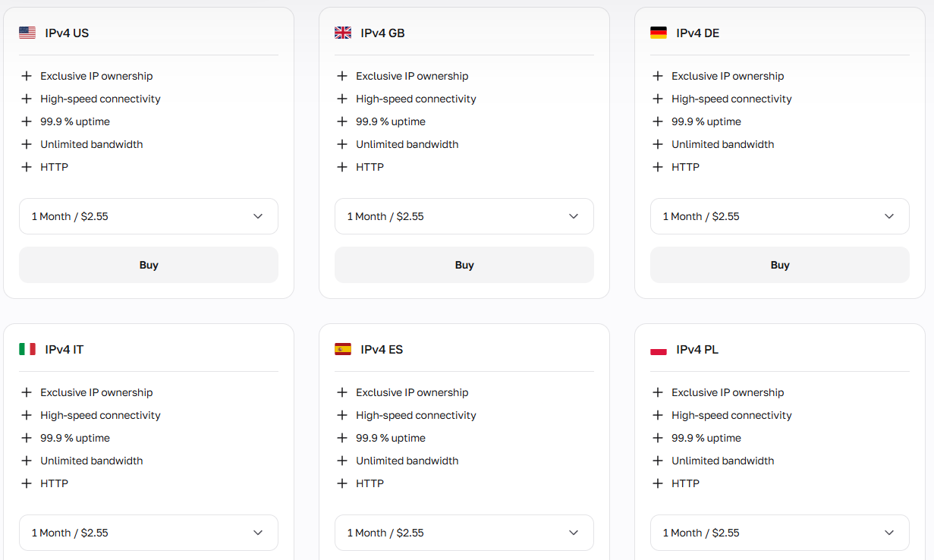Click 99.9 % uptime in IPv4 ES card

391,438
